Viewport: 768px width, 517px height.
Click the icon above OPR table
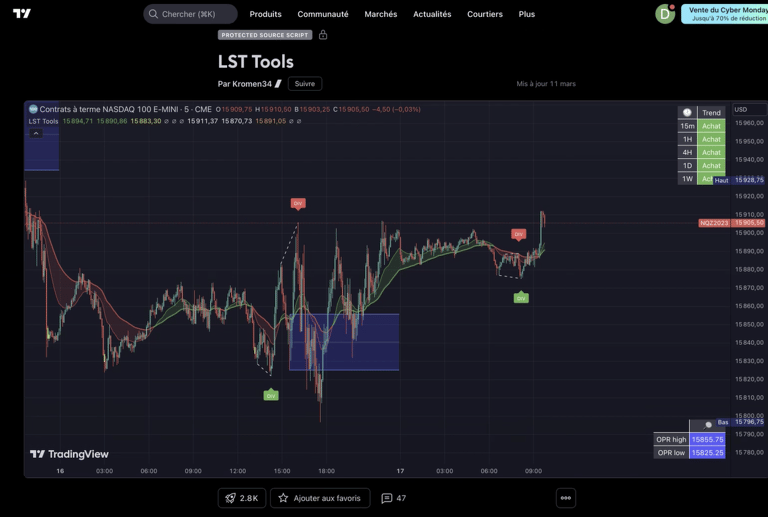707,425
